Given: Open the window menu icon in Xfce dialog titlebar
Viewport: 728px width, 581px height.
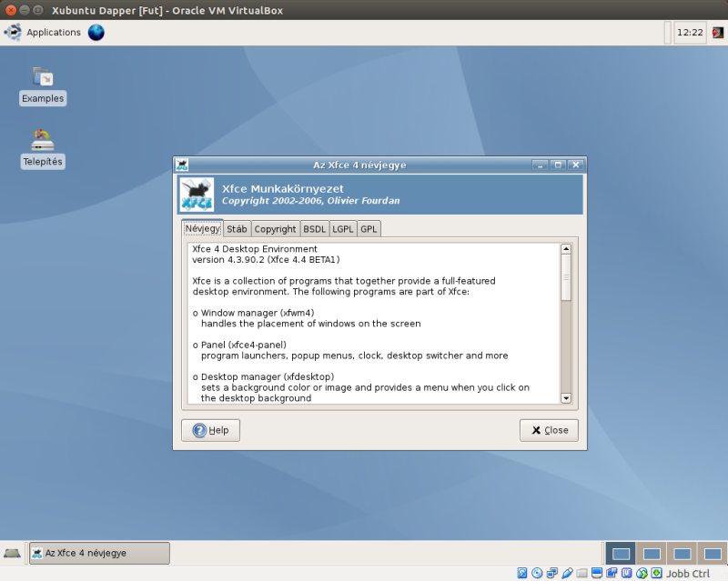Looking at the screenshot, I should pyautogui.click(x=182, y=165).
